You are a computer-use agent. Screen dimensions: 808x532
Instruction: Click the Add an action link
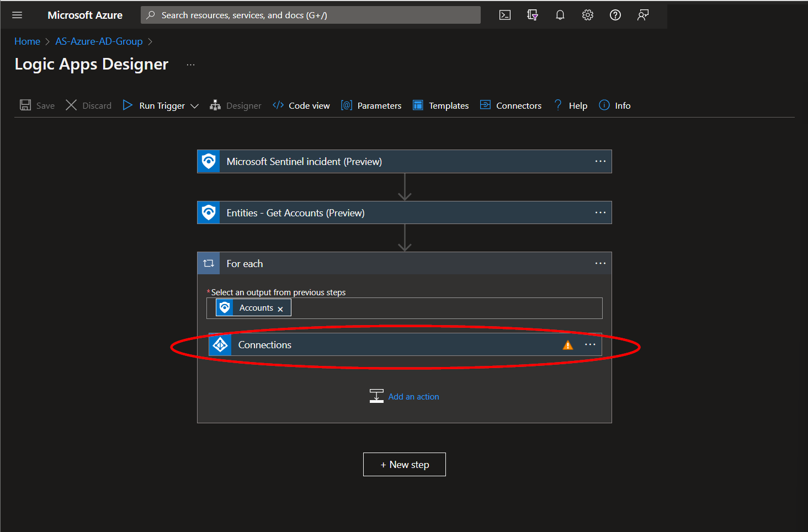413,396
